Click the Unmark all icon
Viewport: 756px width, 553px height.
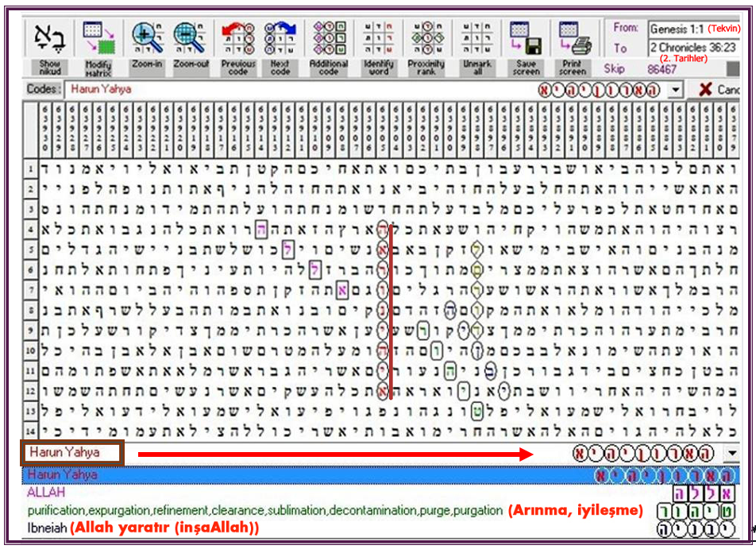point(476,38)
